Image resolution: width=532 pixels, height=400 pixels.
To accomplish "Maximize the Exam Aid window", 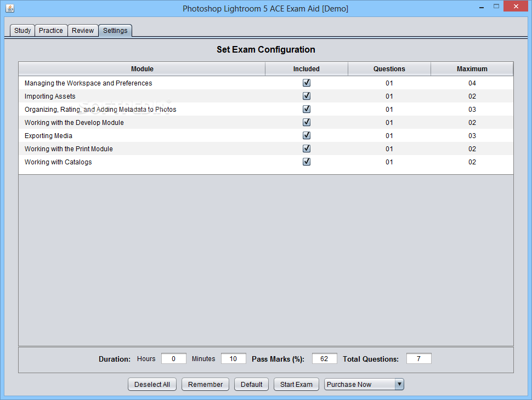I will (x=496, y=6).
